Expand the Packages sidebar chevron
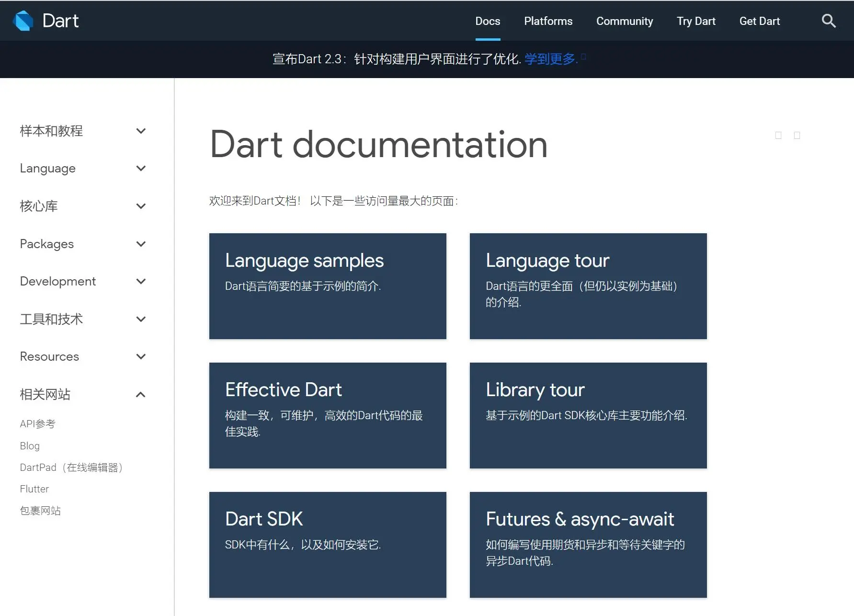The image size is (854, 616). pos(141,244)
